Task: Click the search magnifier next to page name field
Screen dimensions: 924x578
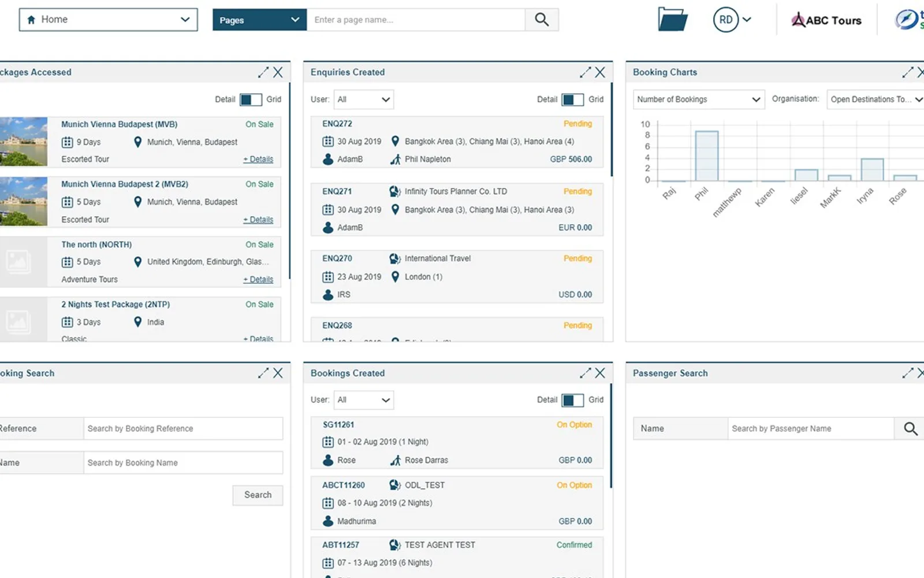Action: tap(542, 20)
